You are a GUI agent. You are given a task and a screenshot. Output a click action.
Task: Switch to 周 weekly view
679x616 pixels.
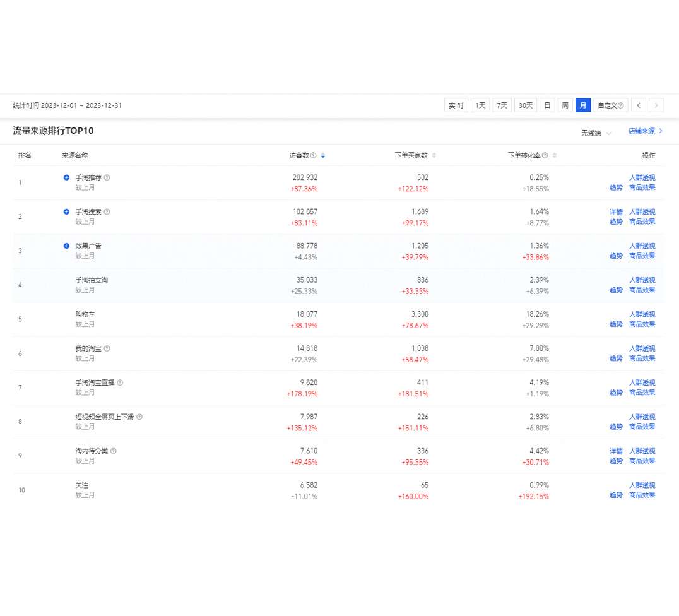pos(565,105)
